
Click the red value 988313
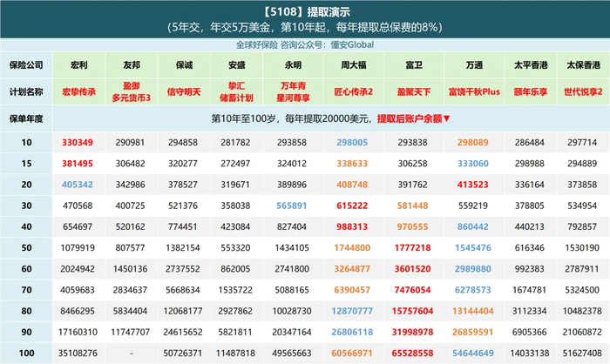coord(352,226)
